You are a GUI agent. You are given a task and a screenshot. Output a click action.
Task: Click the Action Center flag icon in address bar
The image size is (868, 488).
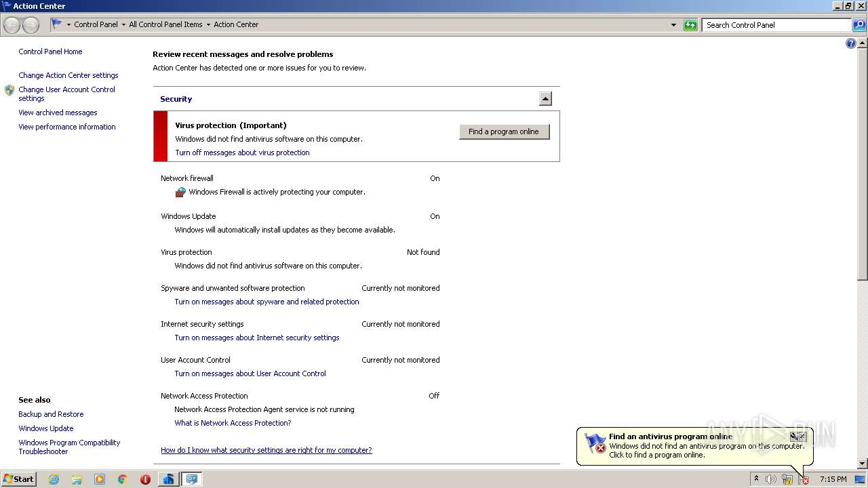(57, 24)
